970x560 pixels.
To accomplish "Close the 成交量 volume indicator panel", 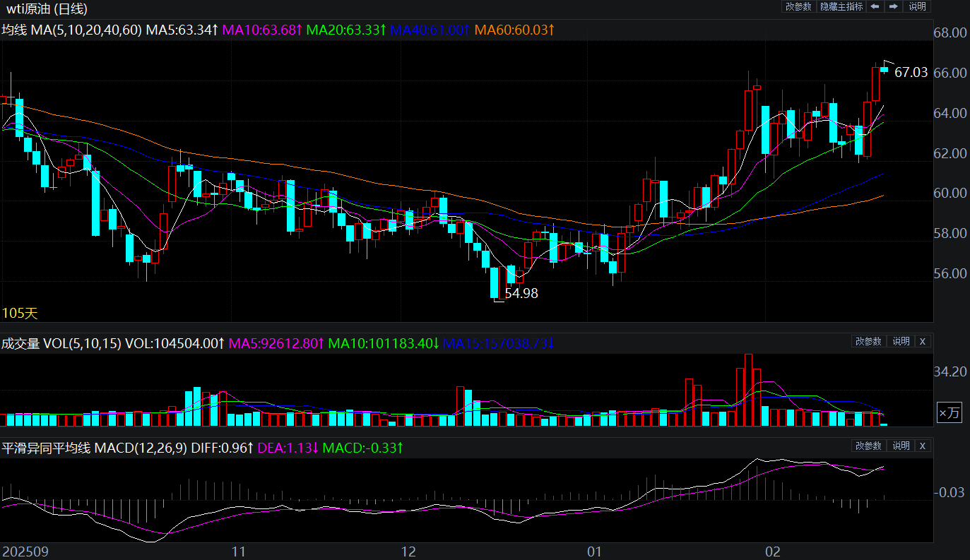I will pos(922,341).
